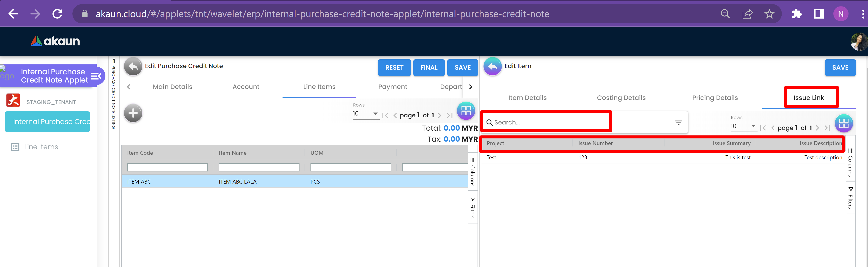
Task: Open browser extensions puzzle icon
Action: 797,14
